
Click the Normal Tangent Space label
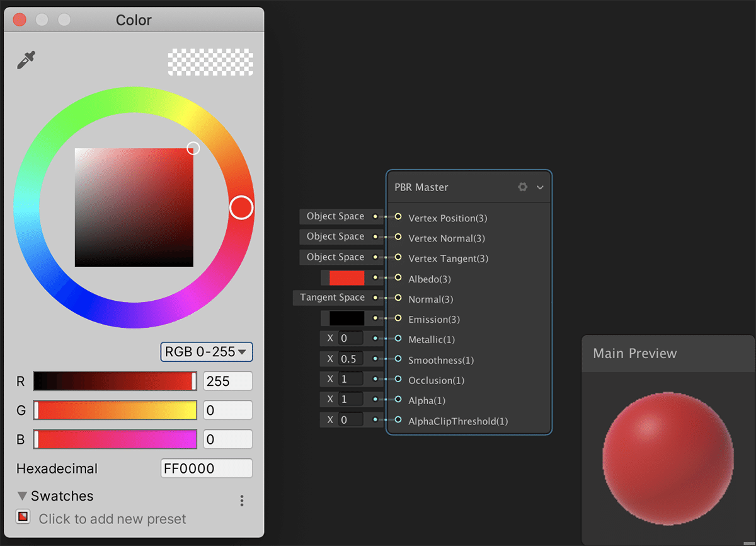[x=332, y=298]
